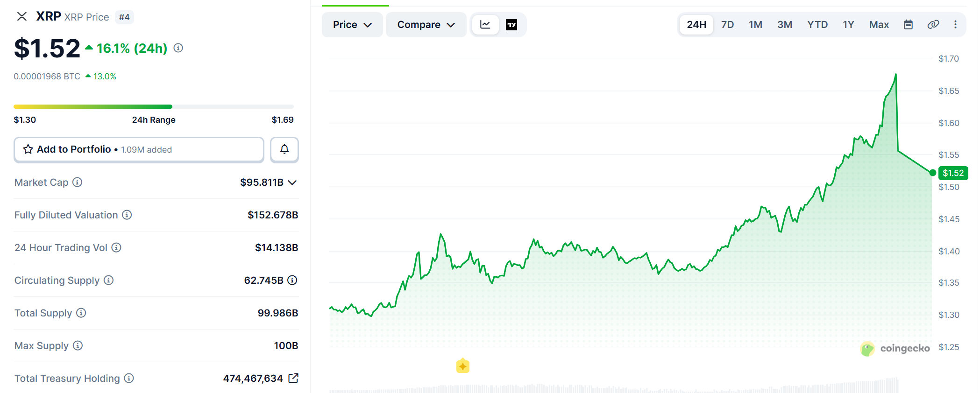Select the YTD time range
Screen dimensions: 980x393
point(817,25)
